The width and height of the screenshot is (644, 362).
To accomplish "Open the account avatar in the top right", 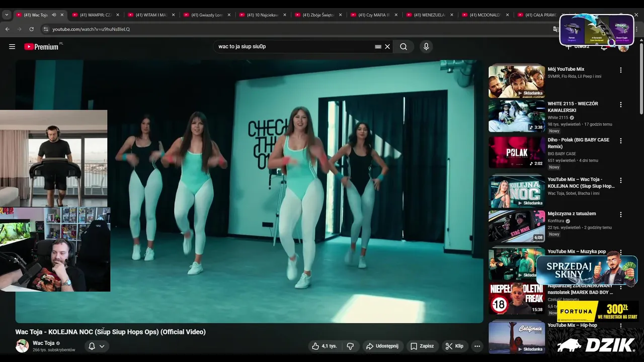I will pos(623,48).
